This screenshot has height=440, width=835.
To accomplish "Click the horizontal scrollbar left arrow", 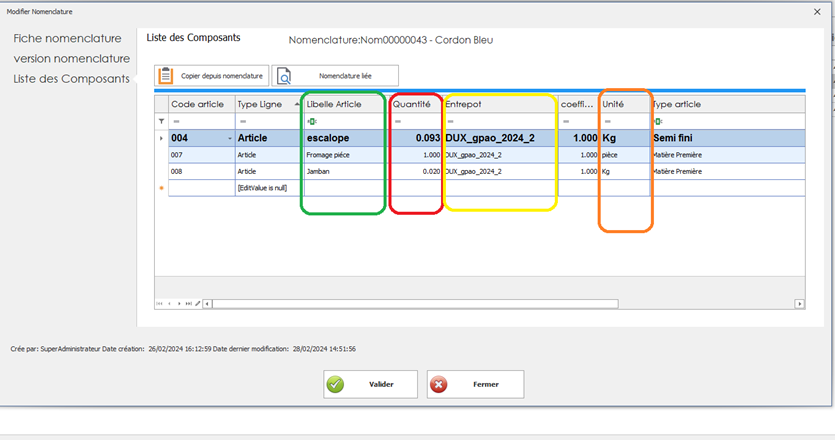I will click(208, 303).
